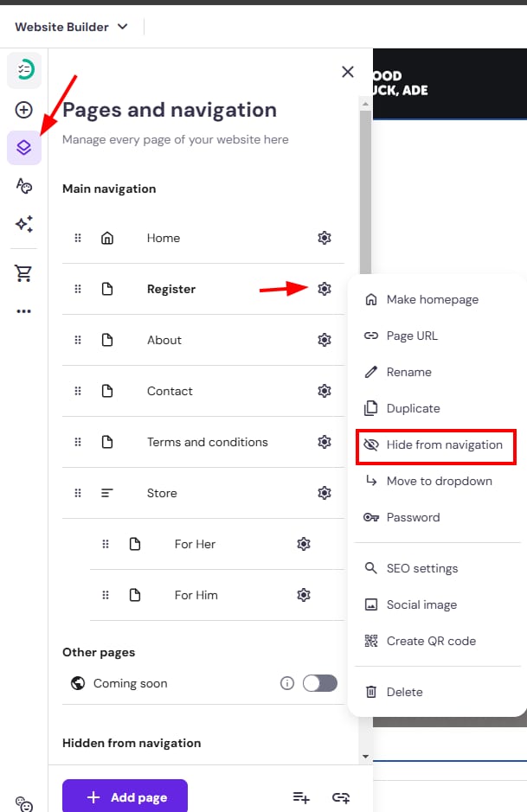
Task: Click the Add page button
Action: tap(125, 796)
